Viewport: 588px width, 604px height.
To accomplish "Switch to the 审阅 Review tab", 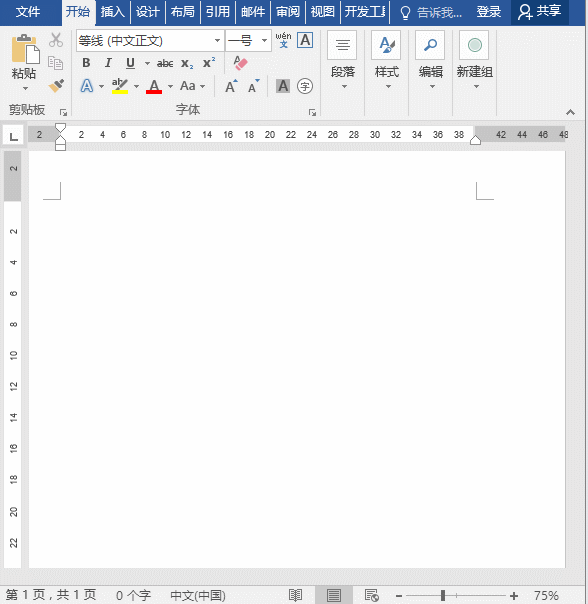I will [288, 12].
